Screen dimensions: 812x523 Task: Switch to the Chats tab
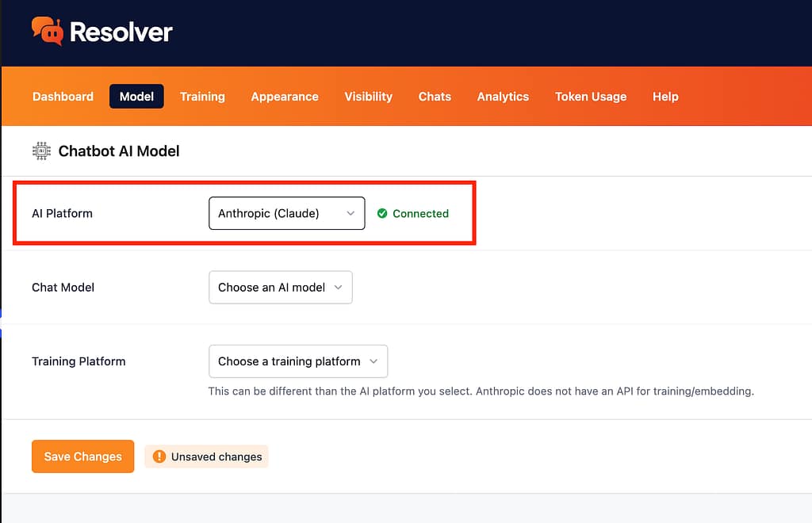coord(435,96)
